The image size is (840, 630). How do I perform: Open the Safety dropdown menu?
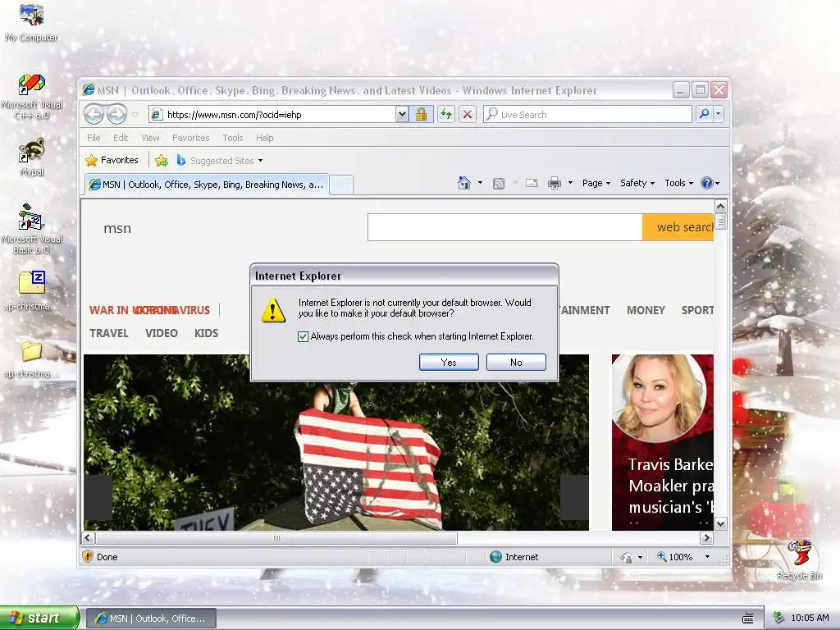pos(637,183)
